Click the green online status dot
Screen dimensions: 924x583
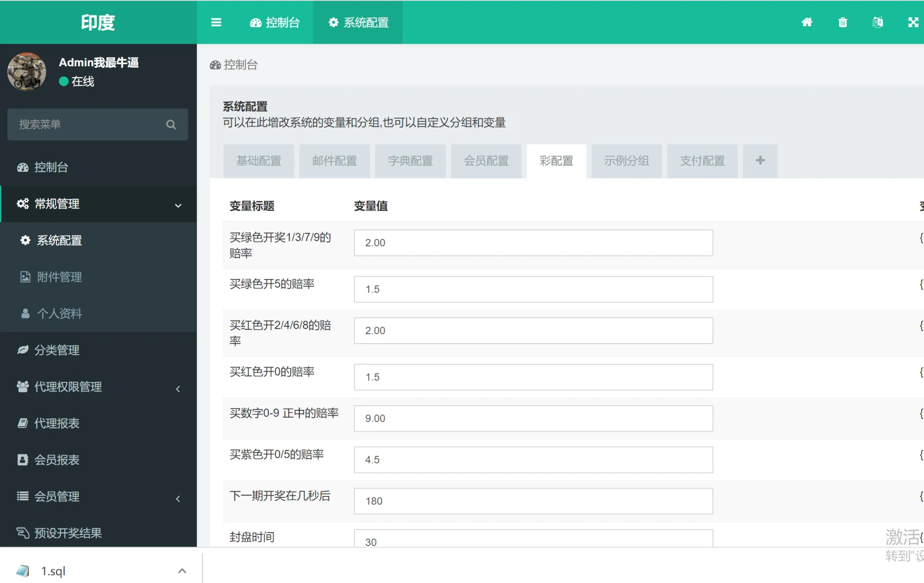coord(64,81)
